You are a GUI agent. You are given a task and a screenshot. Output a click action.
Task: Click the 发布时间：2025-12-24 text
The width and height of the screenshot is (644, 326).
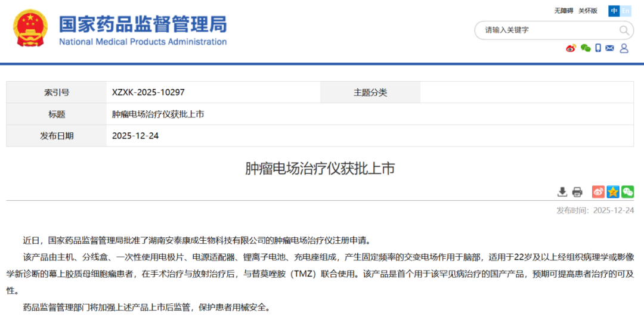[x=595, y=210]
